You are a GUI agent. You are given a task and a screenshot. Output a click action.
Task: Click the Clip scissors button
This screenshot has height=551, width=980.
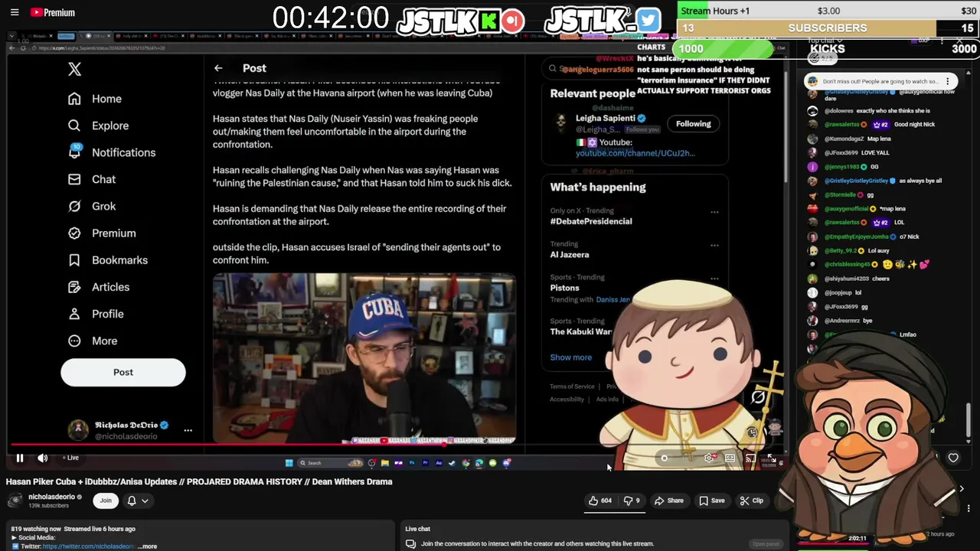[751, 500]
